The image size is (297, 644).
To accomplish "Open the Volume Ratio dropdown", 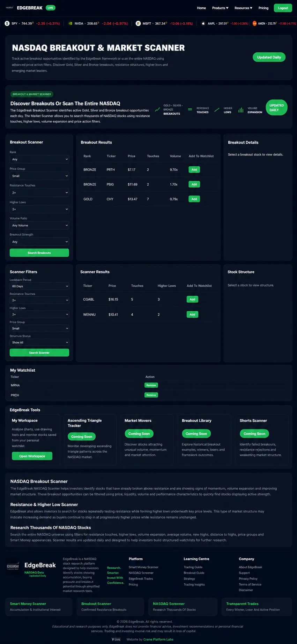I will coord(39,226).
